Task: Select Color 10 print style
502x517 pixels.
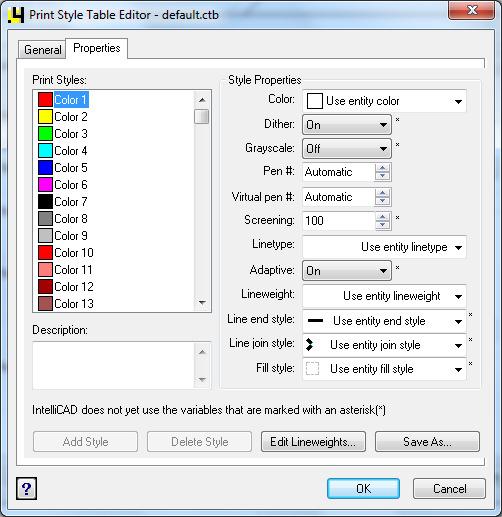Action: point(74,253)
